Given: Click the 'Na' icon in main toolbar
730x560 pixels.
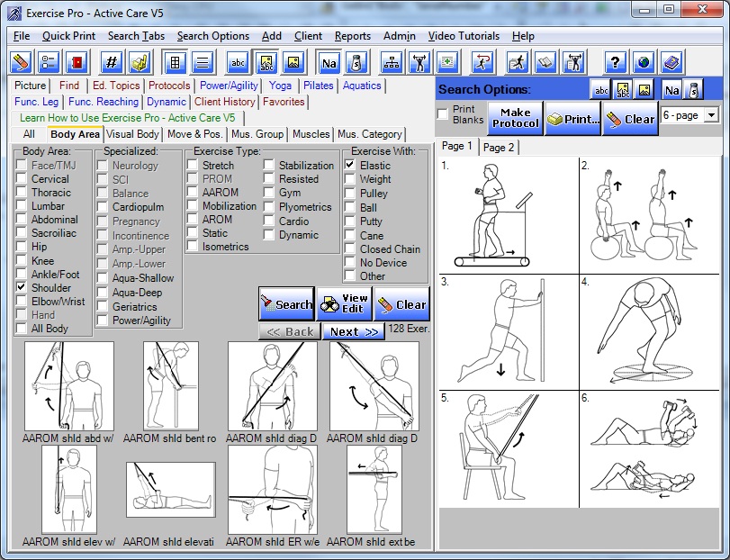Looking at the screenshot, I should (329, 62).
